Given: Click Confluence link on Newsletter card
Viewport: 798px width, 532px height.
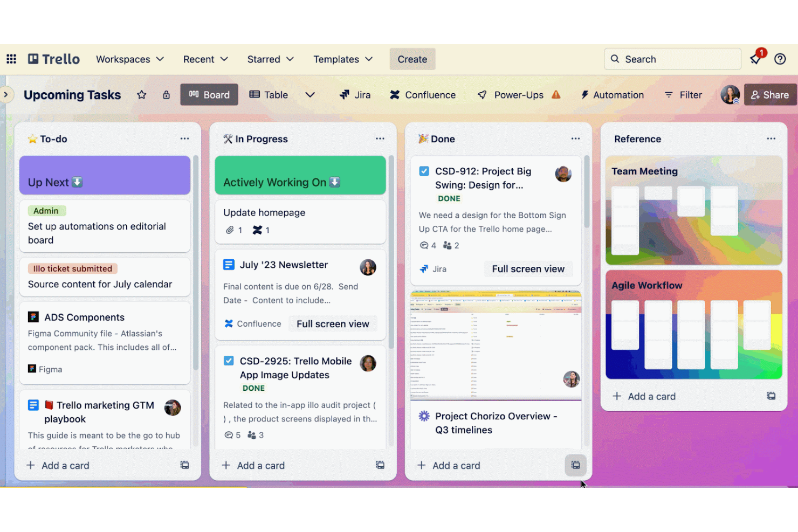Looking at the screenshot, I should (x=253, y=324).
